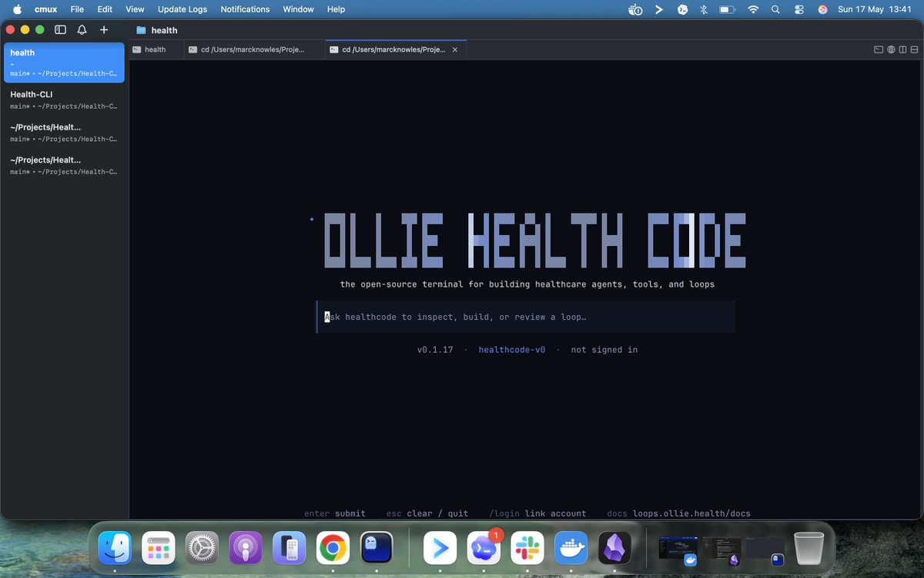The width and height of the screenshot is (924, 578).
Task: Open the Window menu
Action: click(298, 9)
